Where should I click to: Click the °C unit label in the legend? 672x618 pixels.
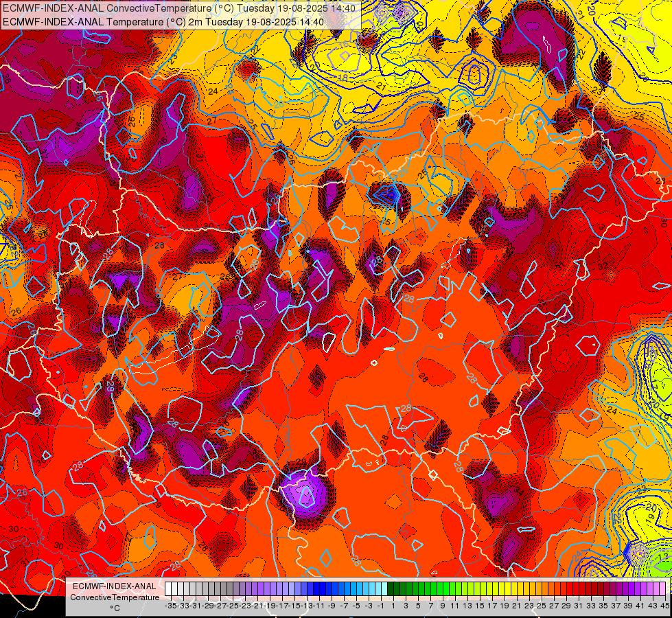point(115,608)
